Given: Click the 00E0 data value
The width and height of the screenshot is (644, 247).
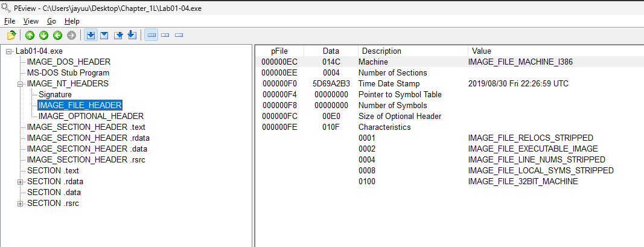Looking at the screenshot, I should 331,117.
